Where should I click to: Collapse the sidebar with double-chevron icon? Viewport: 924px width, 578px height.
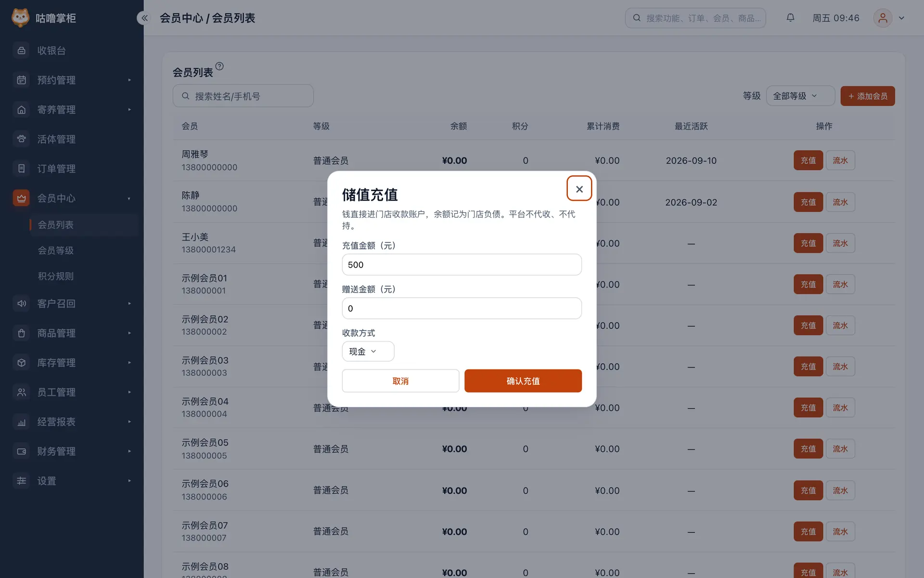[144, 18]
